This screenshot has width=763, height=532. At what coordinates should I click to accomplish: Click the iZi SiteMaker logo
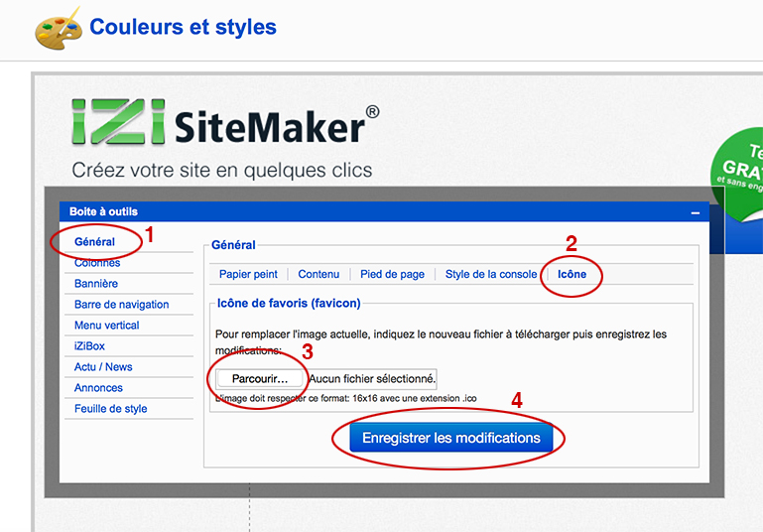click(225, 122)
